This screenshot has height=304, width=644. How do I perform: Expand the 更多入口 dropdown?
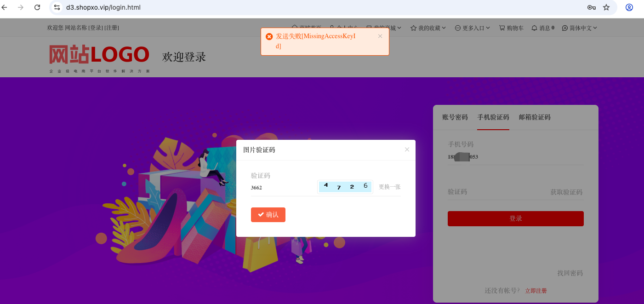(473, 28)
